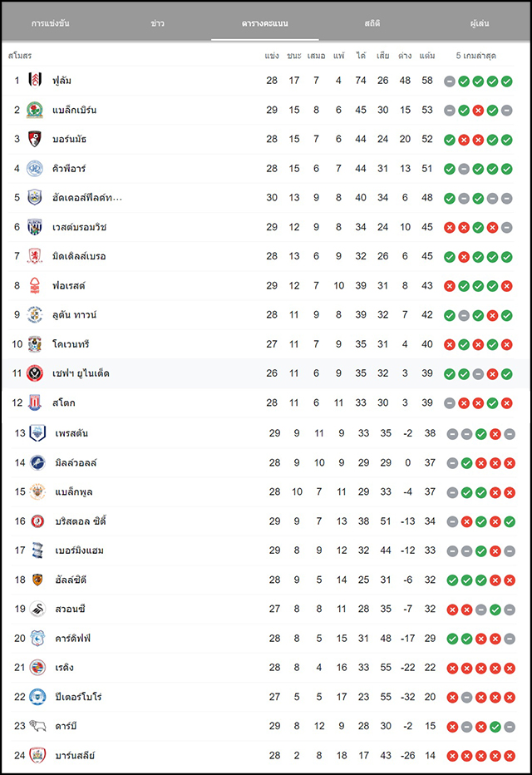
Task: Click the Millwall blue lion crest
Action: coord(37,462)
